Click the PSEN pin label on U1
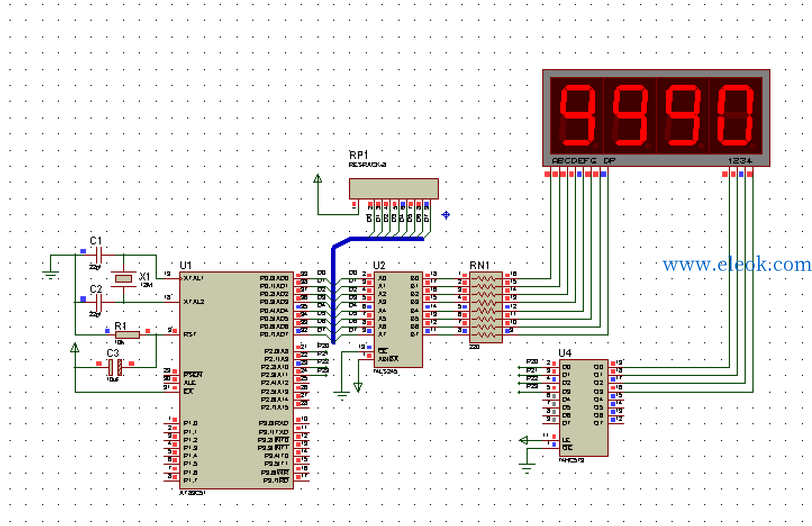 click(193, 375)
